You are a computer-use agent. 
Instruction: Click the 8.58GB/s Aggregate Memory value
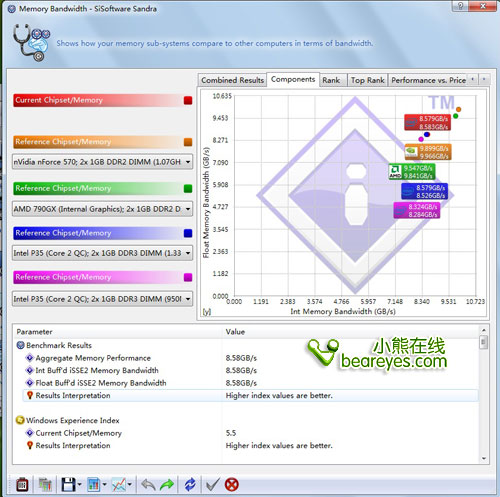(241, 358)
